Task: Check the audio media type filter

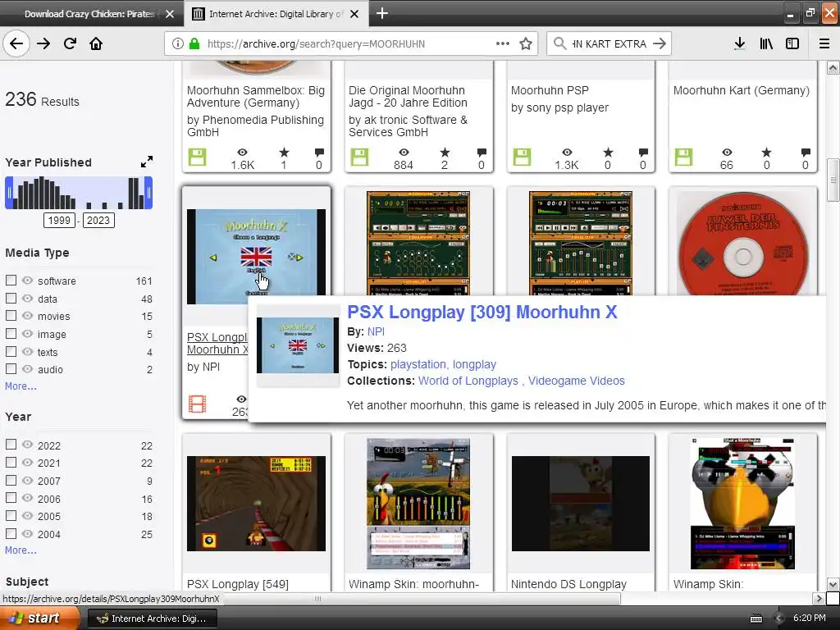Action: pyautogui.click(x=11, y=368)
